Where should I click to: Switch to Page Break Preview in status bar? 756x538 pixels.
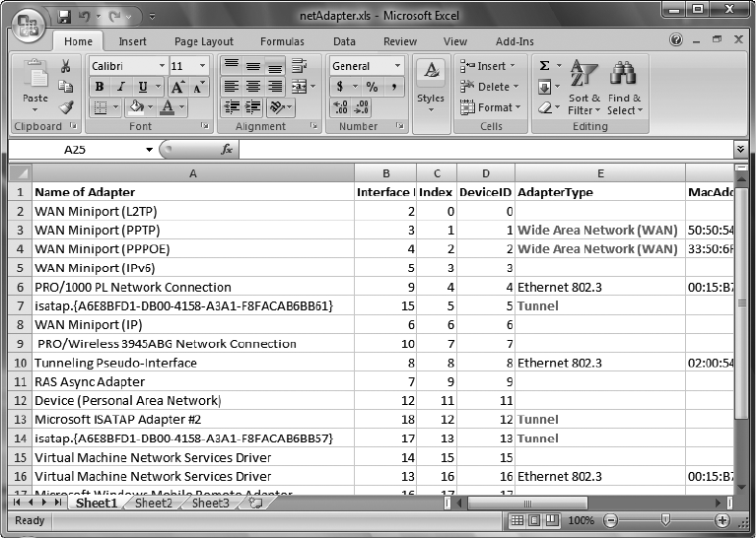552,520
